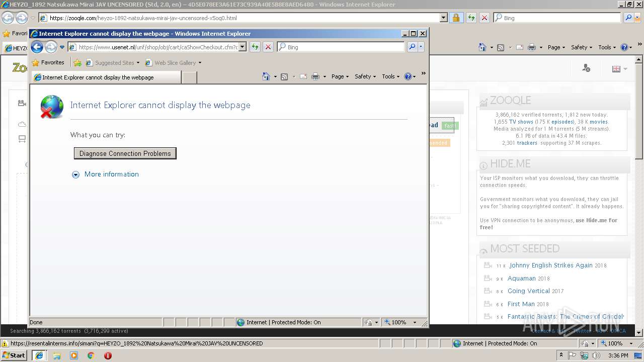Image resolution: width=644 pixels, height=362 pixels.
Task: Click front window address bar URL field
Action: (158, 47)
